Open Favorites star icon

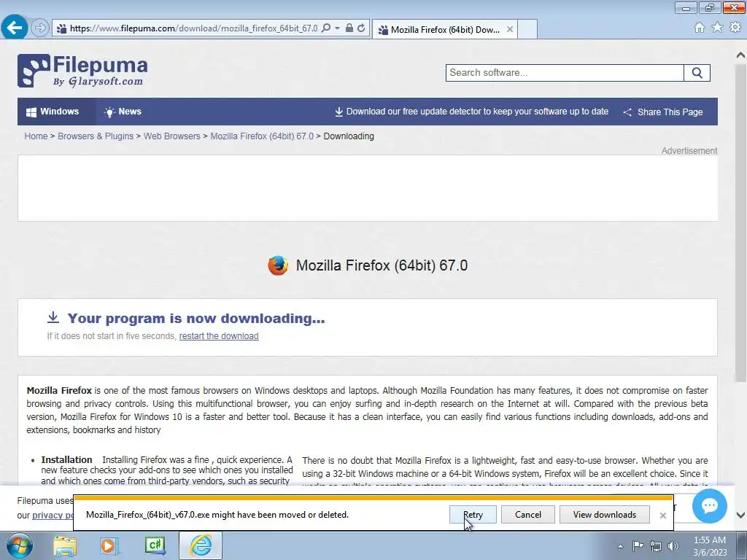point(717,28)
